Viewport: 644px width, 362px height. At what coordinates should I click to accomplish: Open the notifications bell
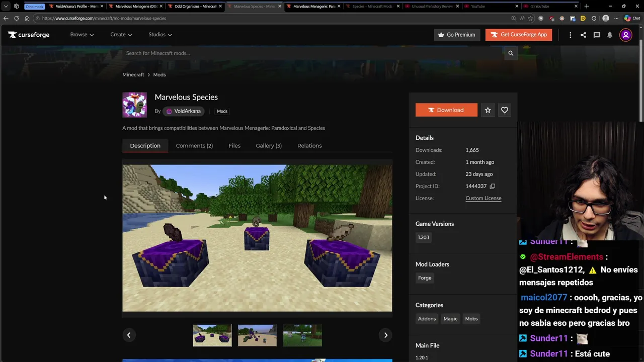[x=610, y=35]
